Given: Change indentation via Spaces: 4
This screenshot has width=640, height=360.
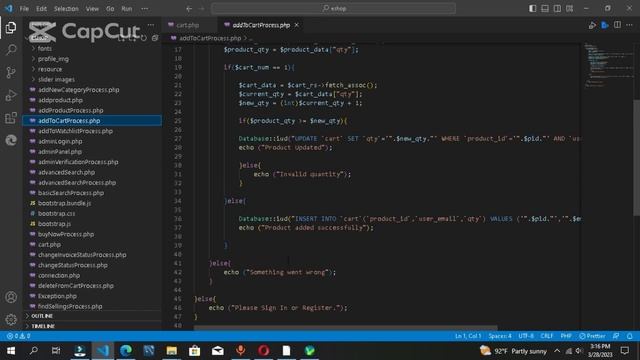Looking at the screenshot, I should (500, 336).
